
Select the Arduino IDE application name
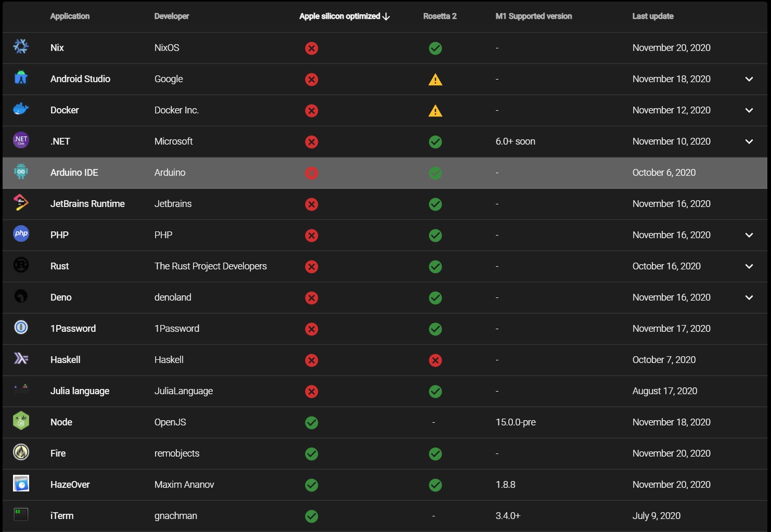click(74, 172)
